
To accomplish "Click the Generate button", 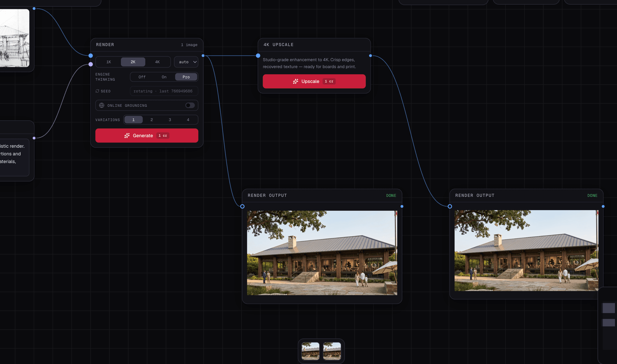I will (147, 136).
